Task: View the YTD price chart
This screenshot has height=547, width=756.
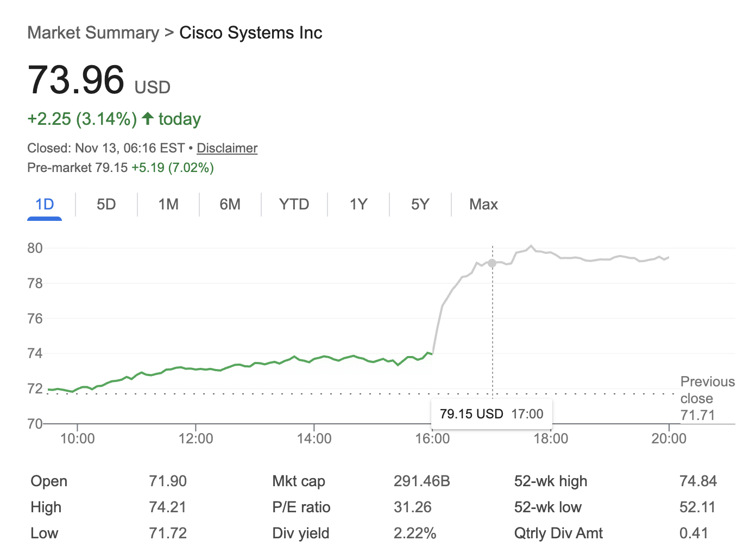Action: (294, 205)
